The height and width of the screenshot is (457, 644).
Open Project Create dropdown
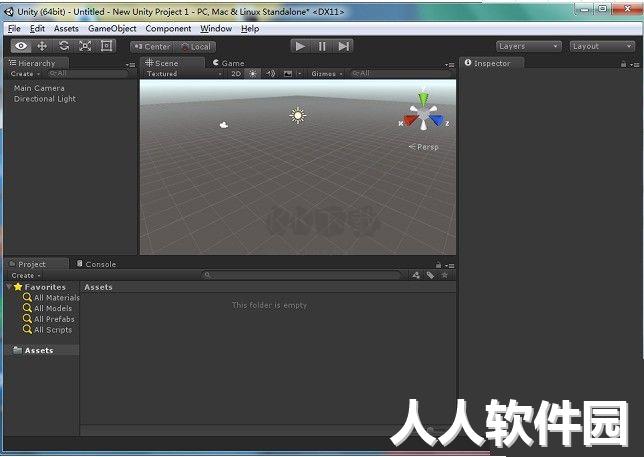25,276
